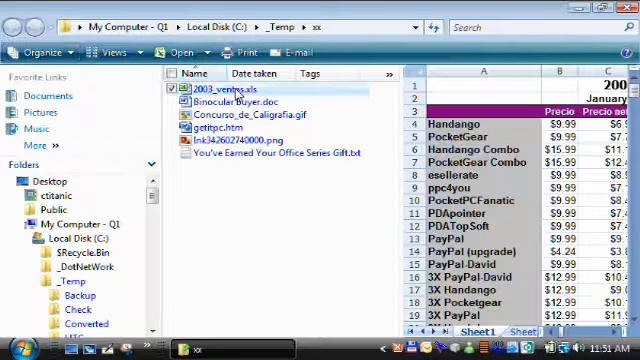Click the taskbar clock showing 11:51 AM
The width and height of the screenshot is (640, 360).
(610, 349)
